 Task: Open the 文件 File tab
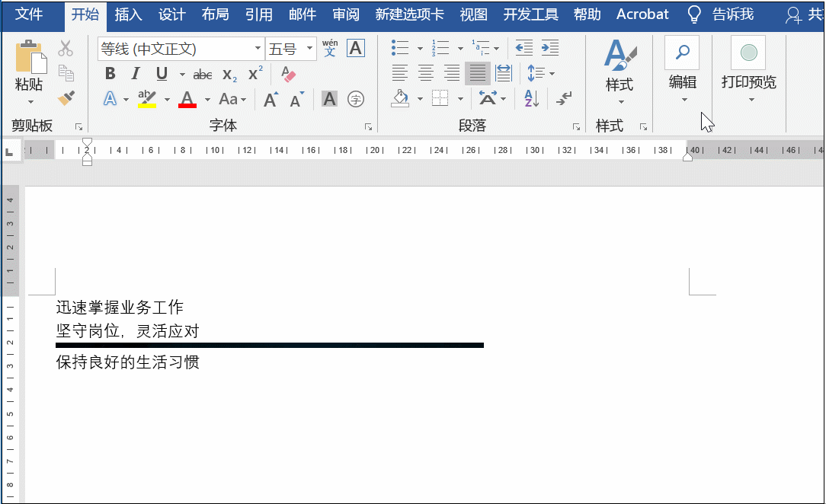(x=29, y=14)
